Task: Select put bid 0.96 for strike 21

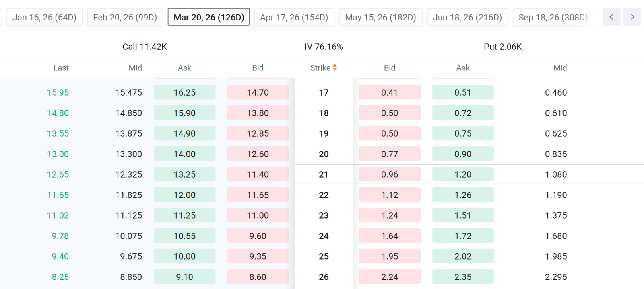Action: click(x=390, y=174)
